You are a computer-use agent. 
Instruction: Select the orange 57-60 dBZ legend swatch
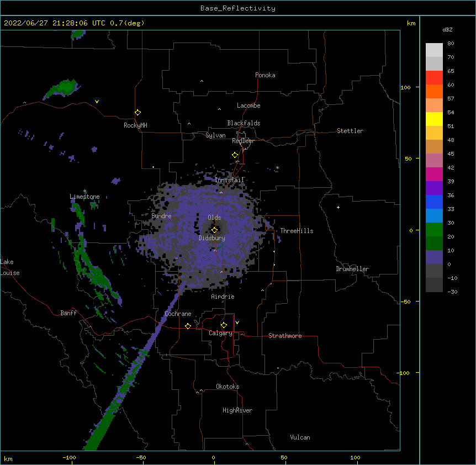[x=434, y=91]
